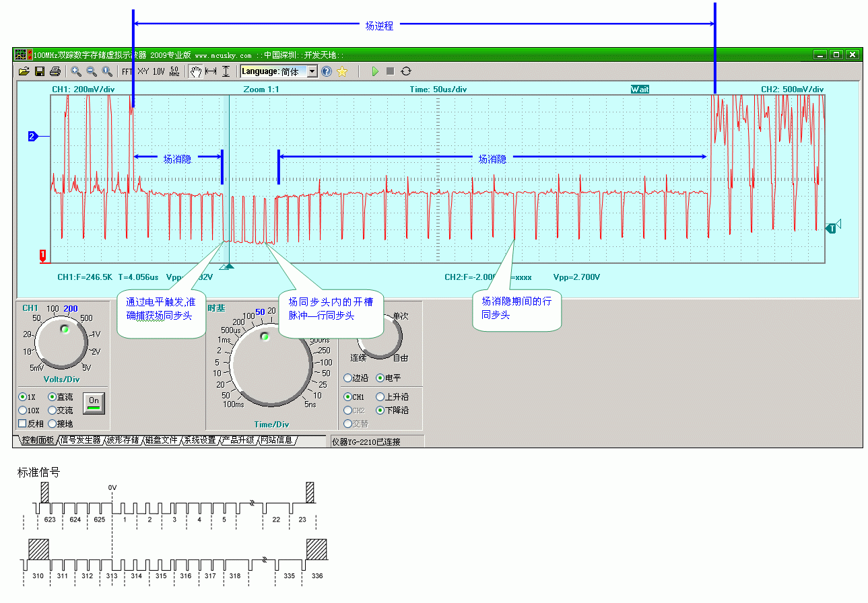Print the current waveform

(x=55, y=71)
